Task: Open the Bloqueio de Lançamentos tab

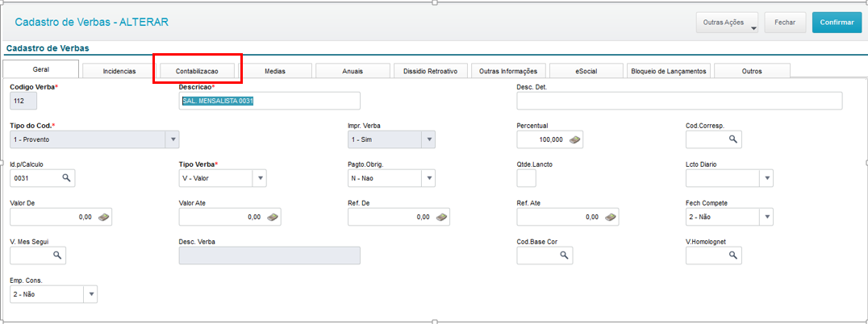Action: 668,71
